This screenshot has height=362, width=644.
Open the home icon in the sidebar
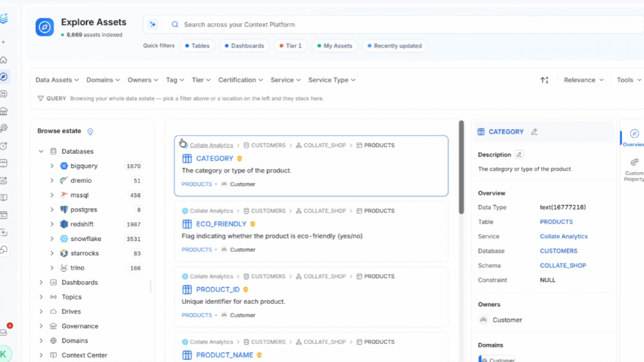(x=4, y=60)
